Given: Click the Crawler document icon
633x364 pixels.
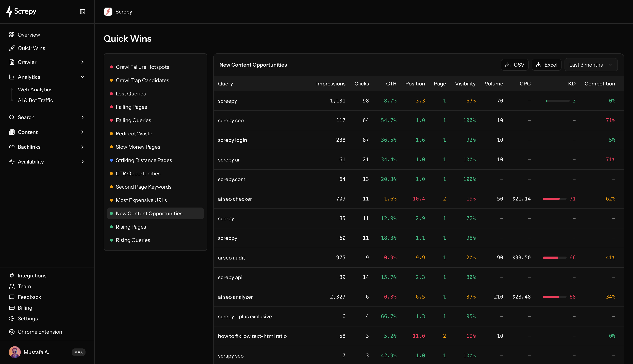Looking at the screenshot, I should point(12,62).
